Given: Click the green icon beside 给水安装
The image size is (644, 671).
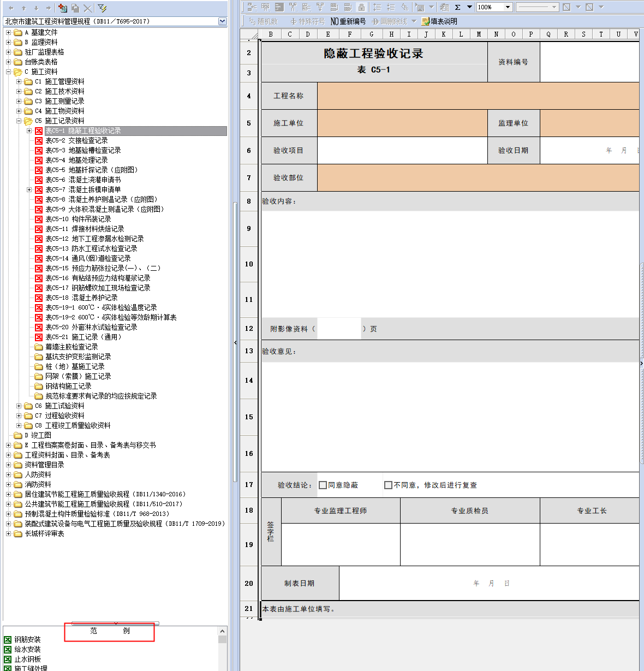Looking at the screenshot, I should pyautogui.click(x=8, y=650).
